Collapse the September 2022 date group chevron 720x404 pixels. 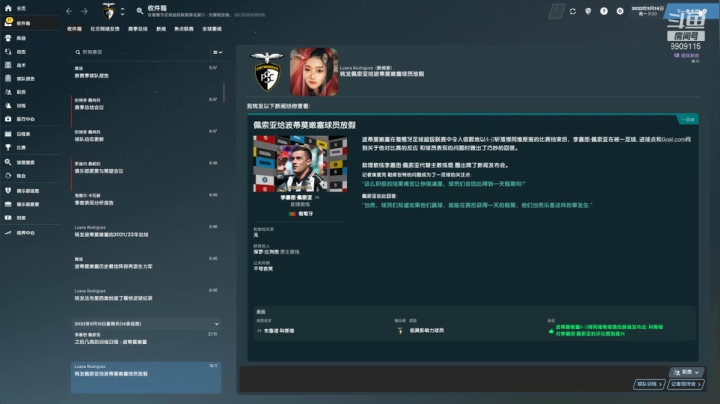click(x=217, y=324)
